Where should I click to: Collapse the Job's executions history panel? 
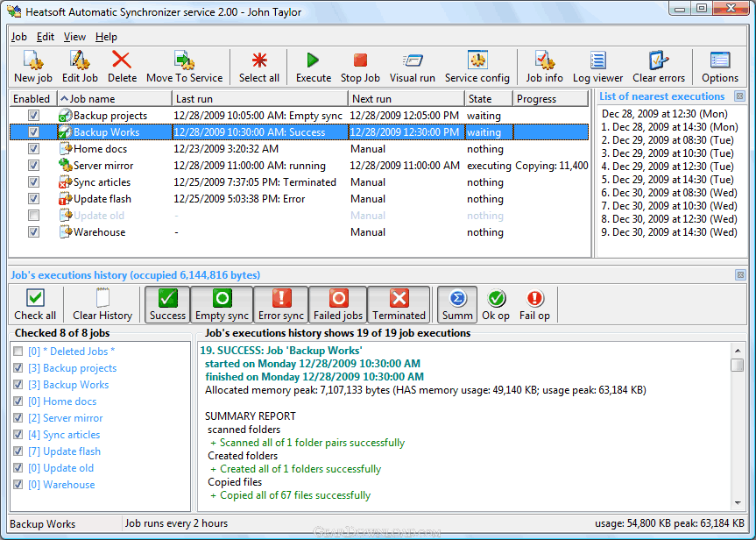coord(739,275)
